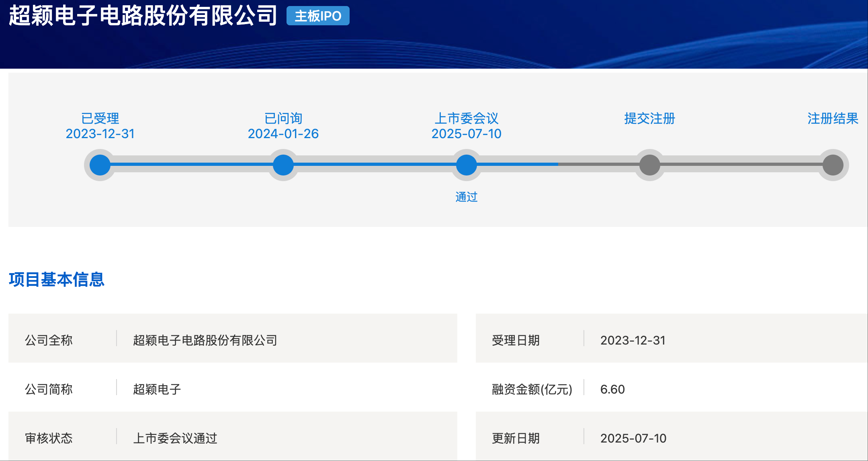Click the 2025-07-10 meeting date on timeline

467,134
